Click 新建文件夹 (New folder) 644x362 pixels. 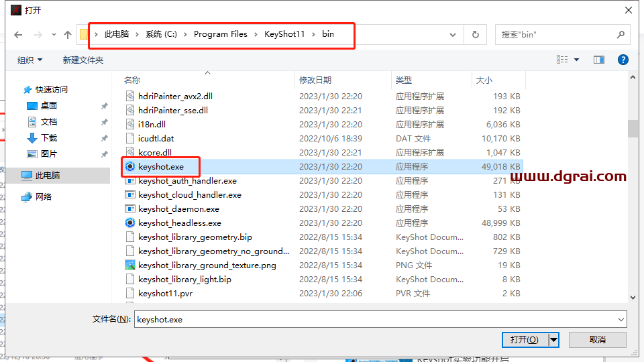(x=83, y=60)
